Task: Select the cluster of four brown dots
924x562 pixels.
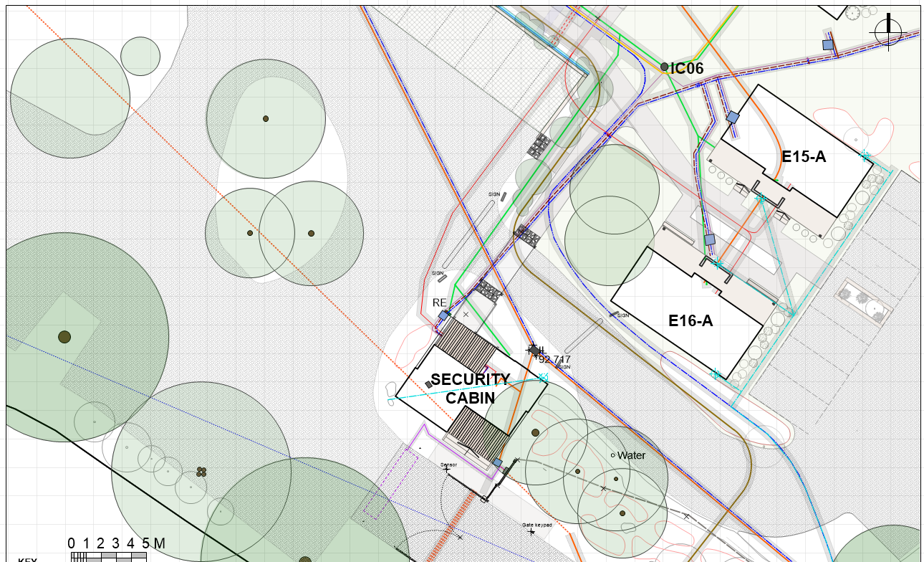Action: [x=202, y=472]
